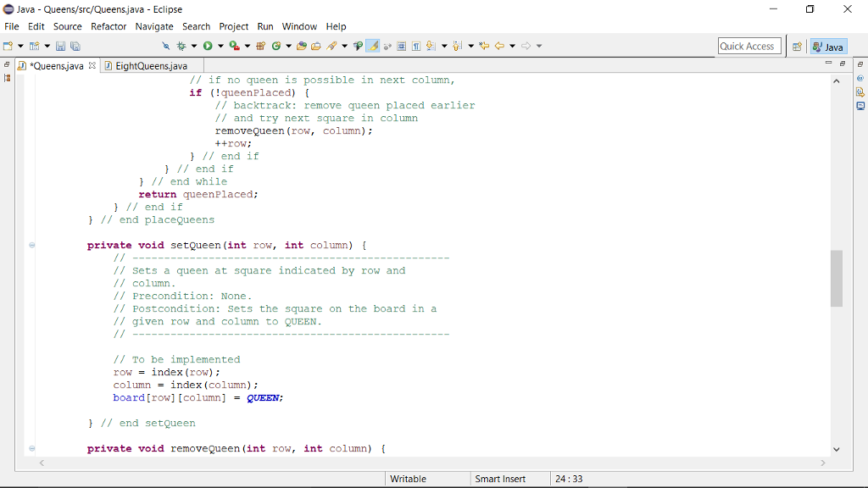Click the Save icon in toolbar
Viewport: 868px width, 488px height.
coord(60,46)
